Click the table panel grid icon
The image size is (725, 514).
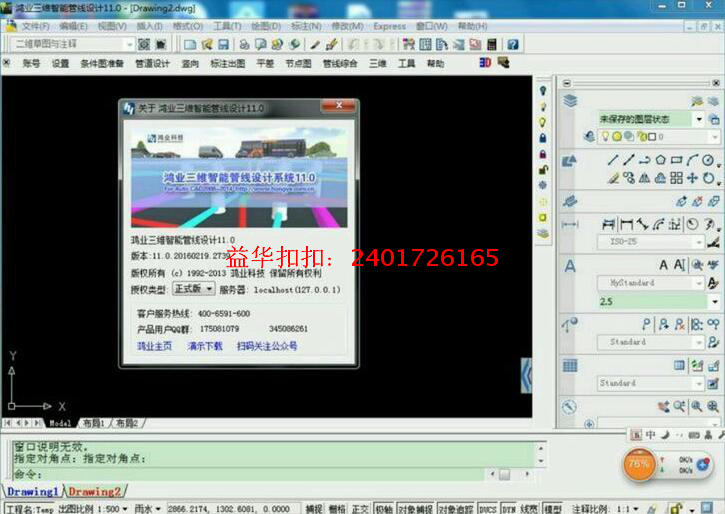(570, 366)
